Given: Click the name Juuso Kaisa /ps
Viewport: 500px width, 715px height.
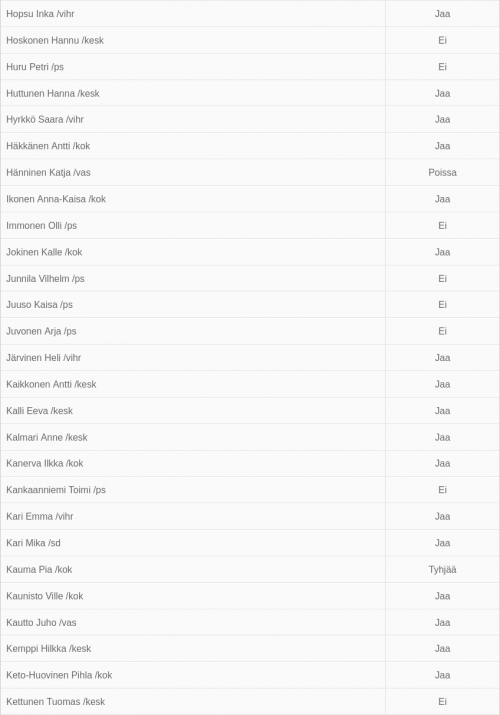Looking at the screenshot, I should click(x=39, y=305).
